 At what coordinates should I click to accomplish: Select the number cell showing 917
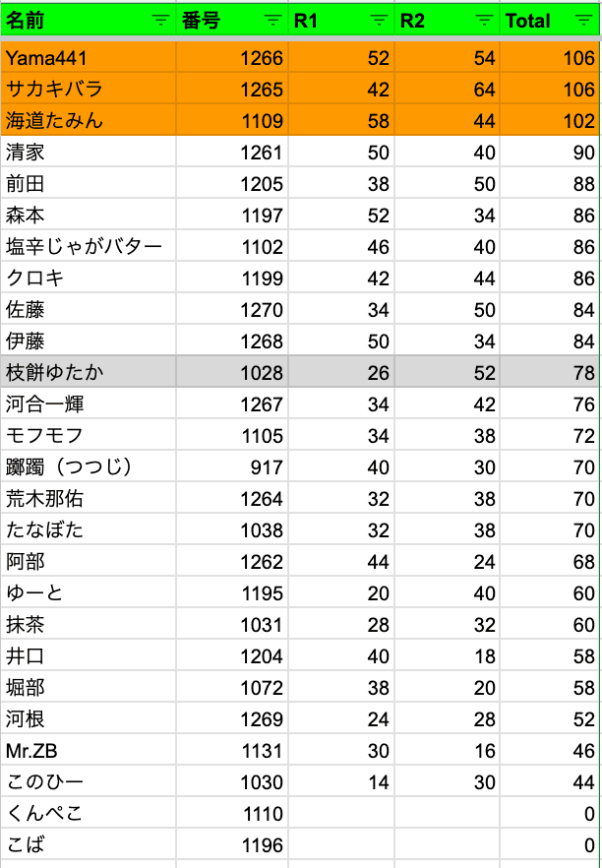232,467
